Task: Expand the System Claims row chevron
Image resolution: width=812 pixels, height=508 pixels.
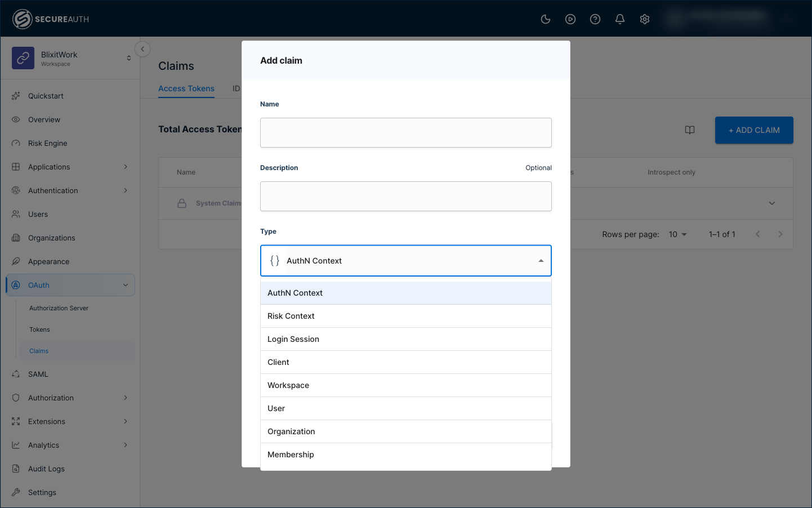Action: click(772, 203)
